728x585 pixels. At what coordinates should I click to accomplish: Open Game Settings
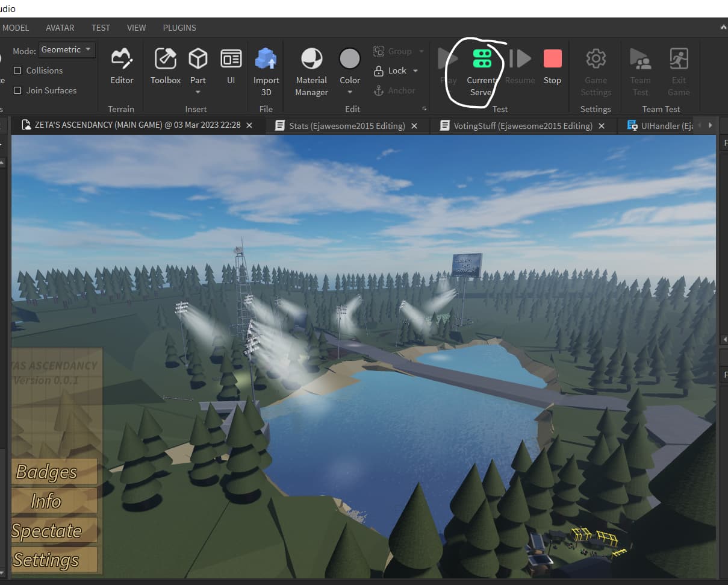click(596, 72)
